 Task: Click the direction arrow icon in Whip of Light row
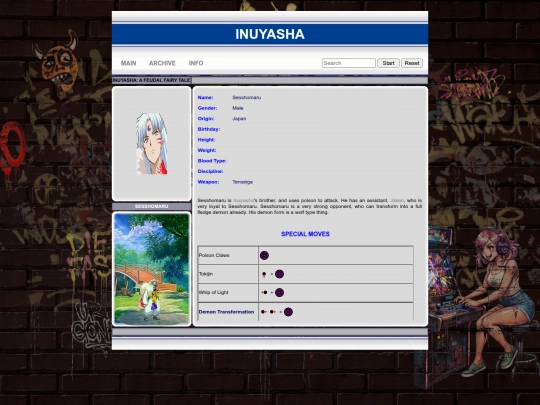pyautogui.click(x=264, y=293)
